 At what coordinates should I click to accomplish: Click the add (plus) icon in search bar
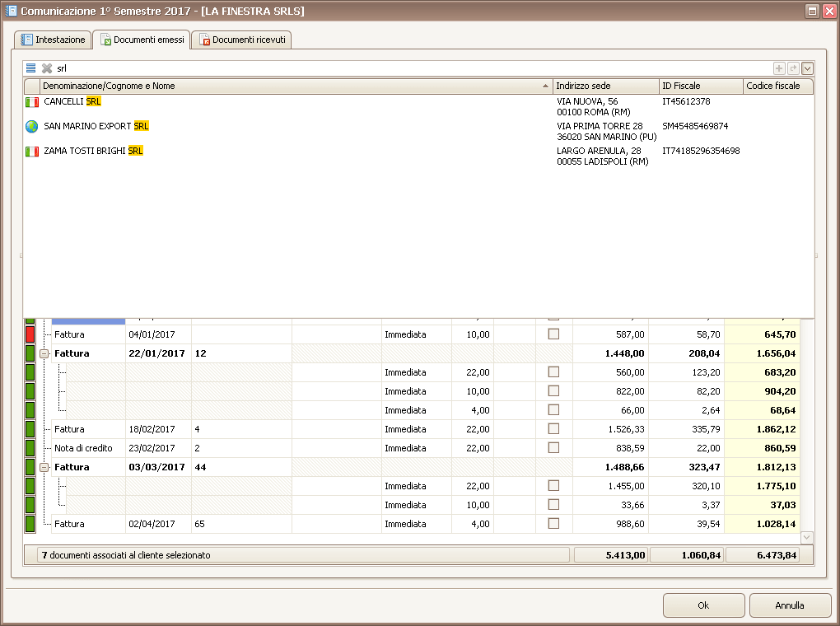coord(779,69)
